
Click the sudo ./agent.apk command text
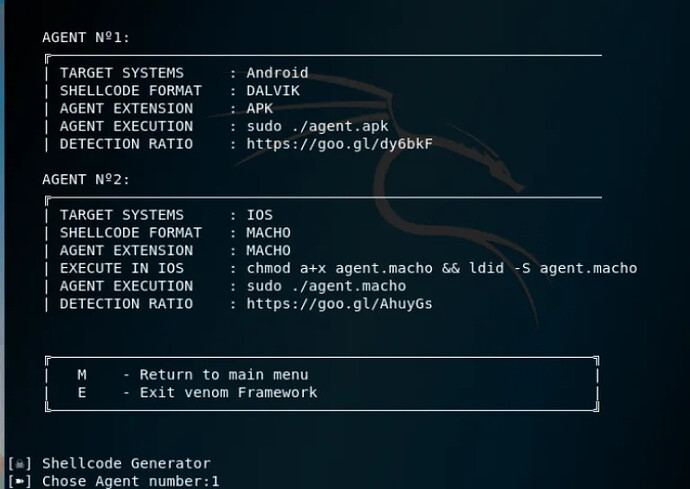pos(317,126)
